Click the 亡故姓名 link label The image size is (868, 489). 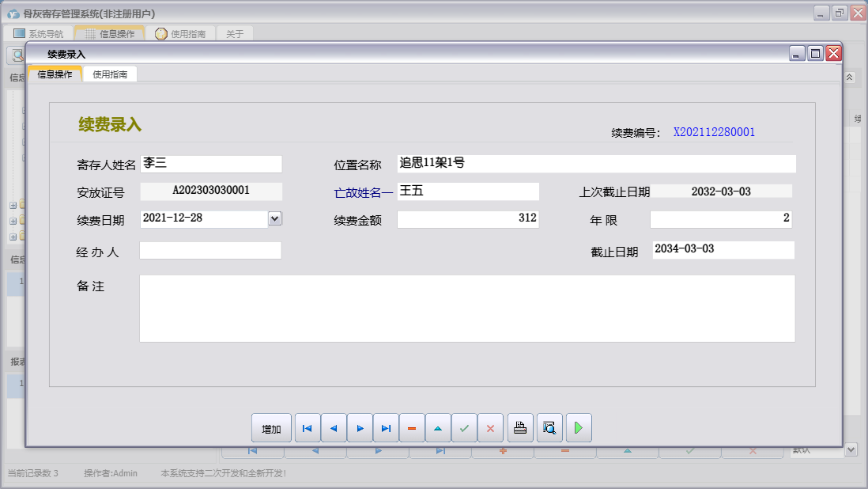(363, 192)
